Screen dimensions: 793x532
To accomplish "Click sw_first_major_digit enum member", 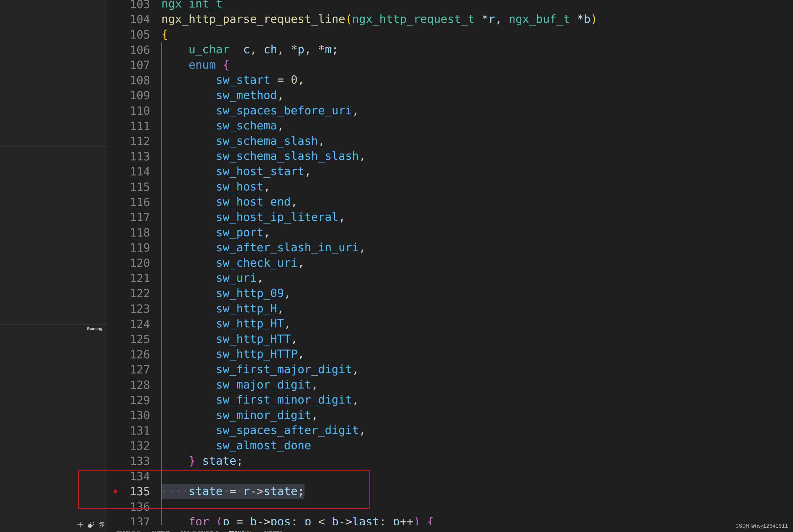I will click(284, 369).
